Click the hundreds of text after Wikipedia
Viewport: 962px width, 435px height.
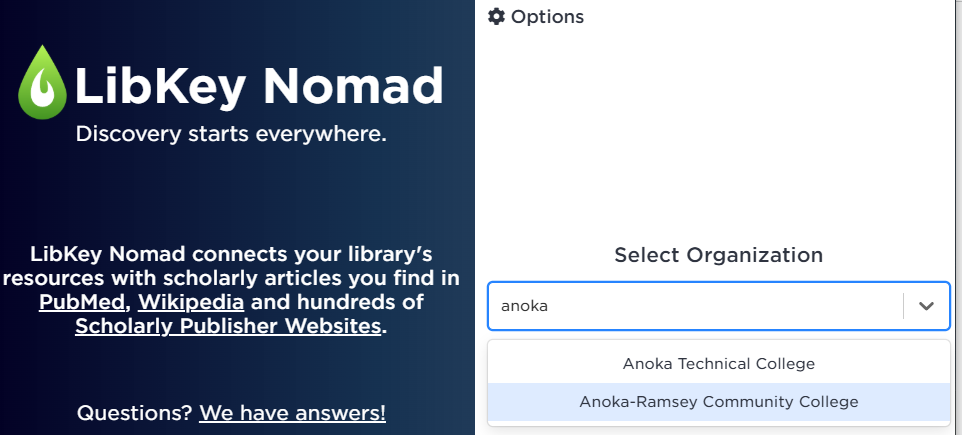click(x=337, y=302)
